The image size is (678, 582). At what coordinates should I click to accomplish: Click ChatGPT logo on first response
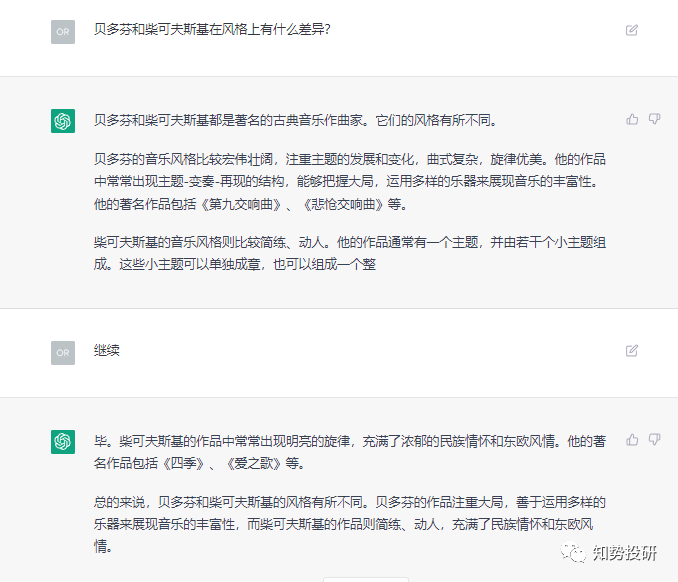click(63, 121)
